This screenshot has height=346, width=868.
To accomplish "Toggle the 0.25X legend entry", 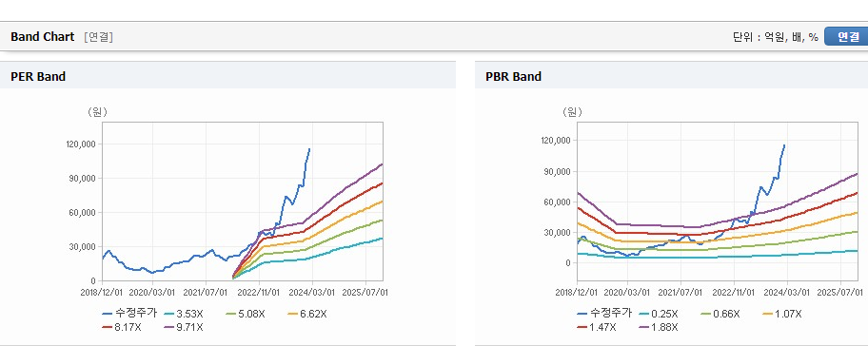I will 659,314.
